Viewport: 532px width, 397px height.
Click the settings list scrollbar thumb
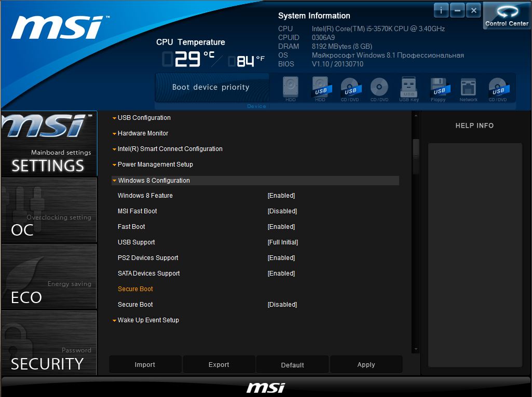point(416,156)
